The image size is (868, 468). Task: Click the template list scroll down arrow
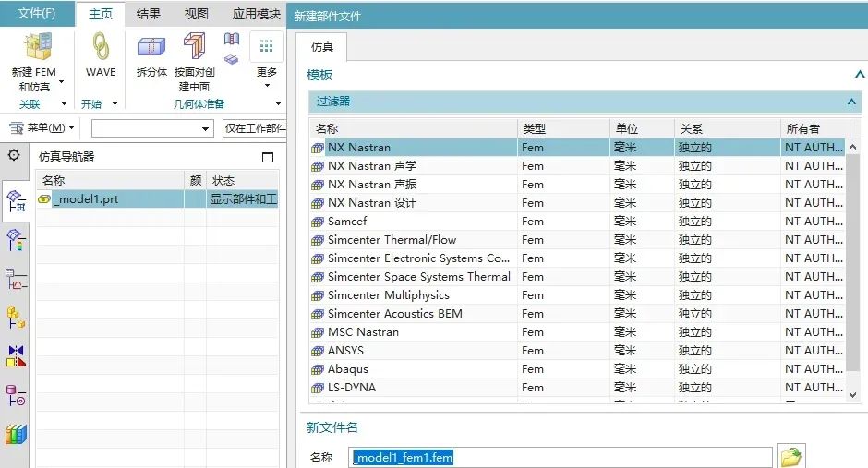pyautogui.click(x=852, y=394)
